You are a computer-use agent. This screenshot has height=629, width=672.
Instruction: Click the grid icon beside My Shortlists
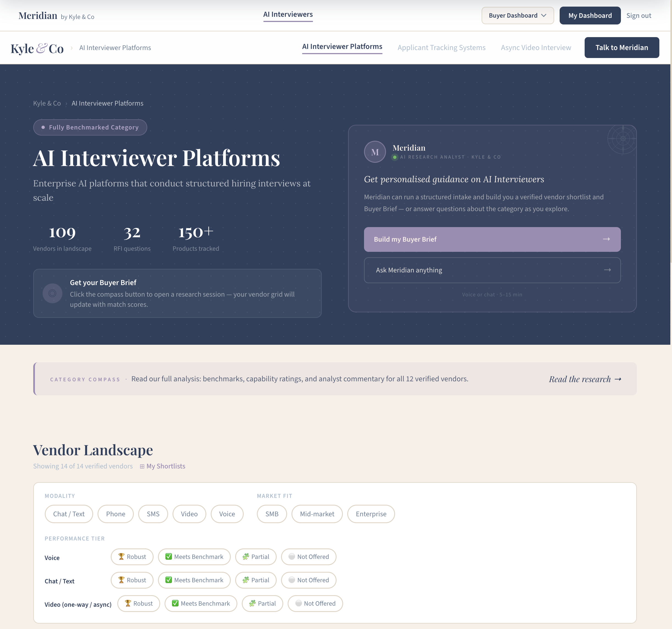click(x=142, y=466)
